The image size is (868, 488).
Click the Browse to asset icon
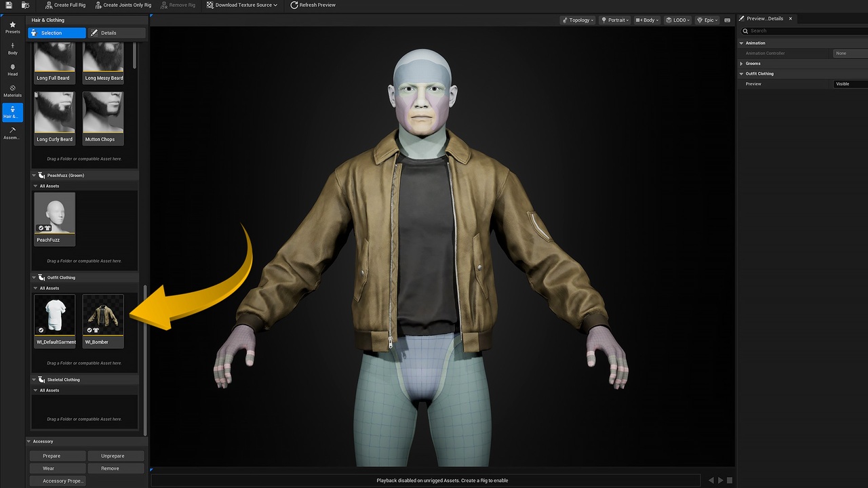coord(25,5)
